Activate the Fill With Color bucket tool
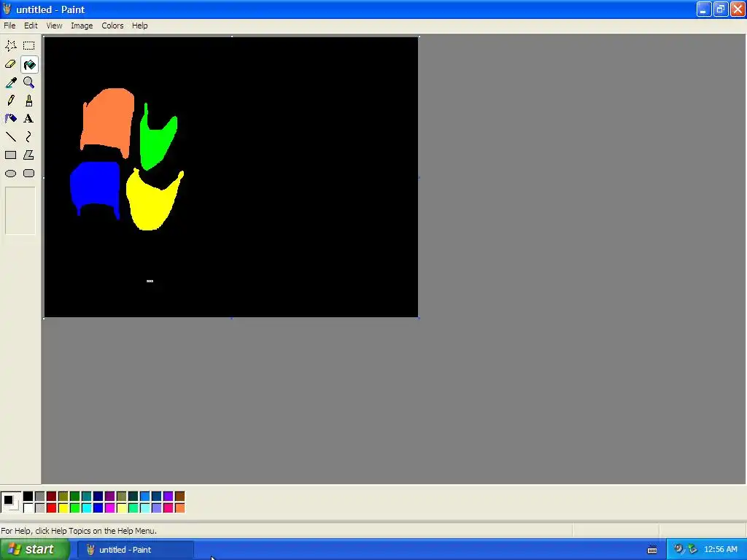 point(29,64)
